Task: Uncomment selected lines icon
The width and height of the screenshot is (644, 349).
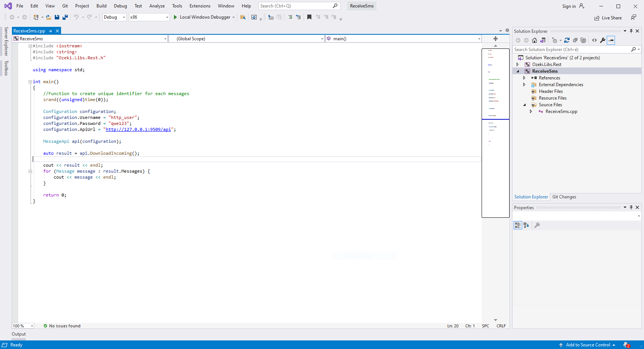Action: [298, 17]
